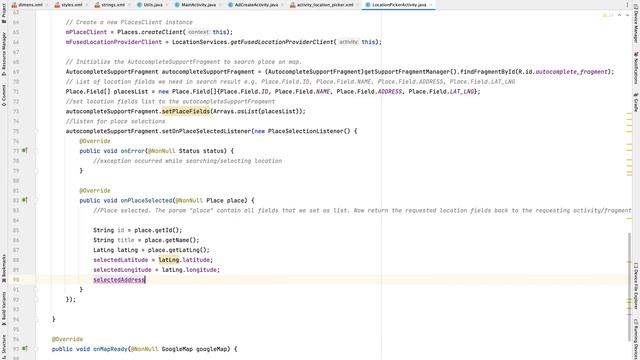Click line number 85 in the gutter

coord(16,230)
